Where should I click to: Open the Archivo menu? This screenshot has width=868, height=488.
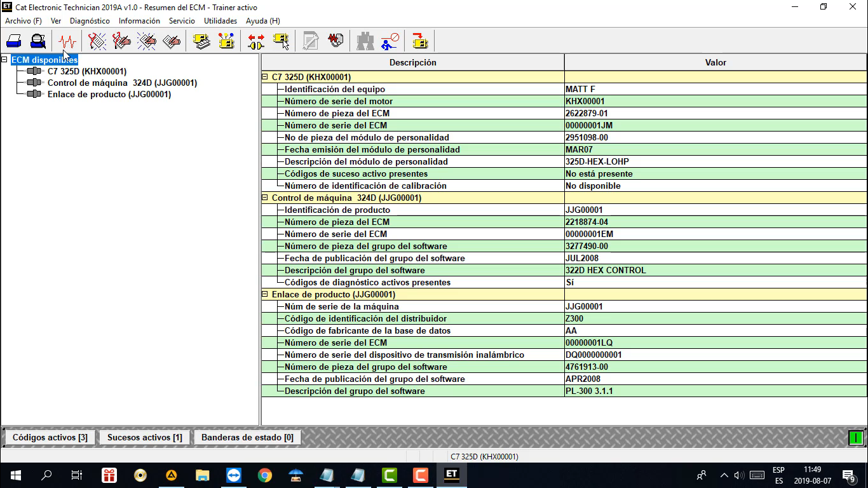click(24, 21)
